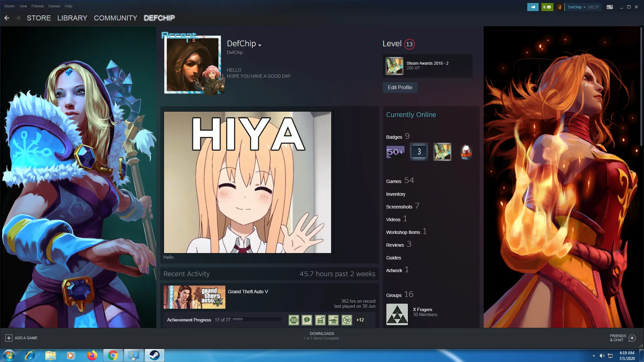644x362 pixels.
Task: Expand the DefChip profile name dropdown arrow
Action: [260, 45]
